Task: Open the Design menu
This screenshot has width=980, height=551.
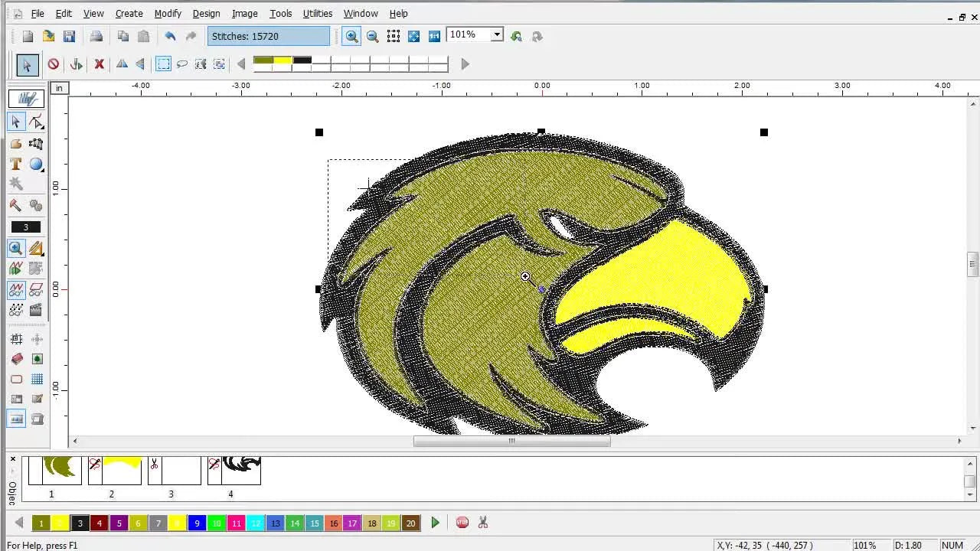Action: (x=206, y=13)
